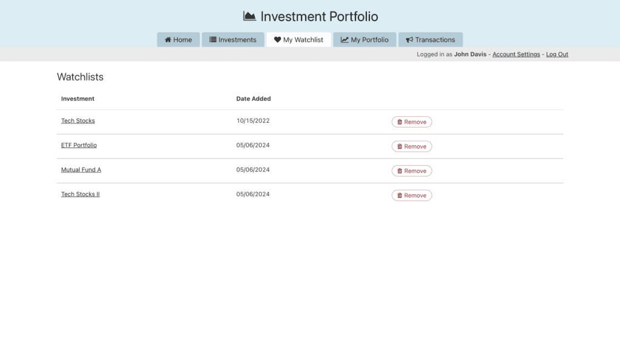
Task: Click the list icon beside Investments
Action: click(213, 40)
